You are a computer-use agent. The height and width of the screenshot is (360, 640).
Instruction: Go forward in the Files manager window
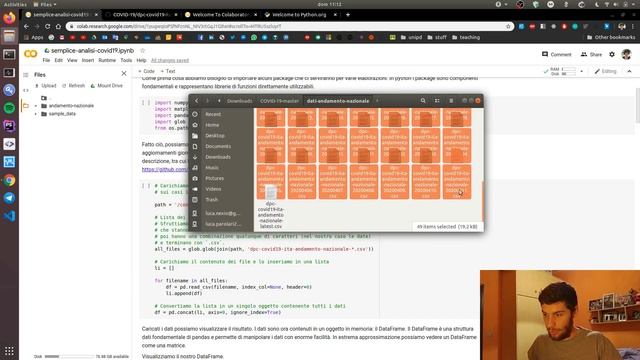click(x=207, y=101)
